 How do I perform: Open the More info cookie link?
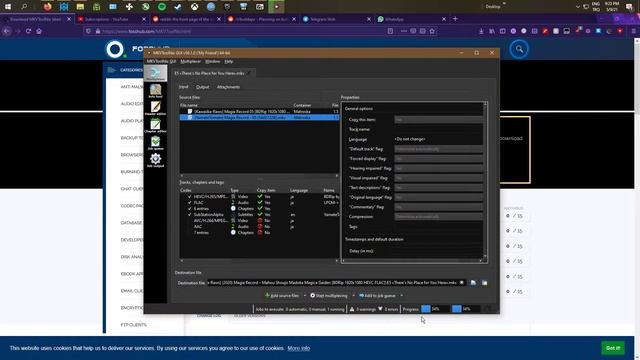coord(298,348)
